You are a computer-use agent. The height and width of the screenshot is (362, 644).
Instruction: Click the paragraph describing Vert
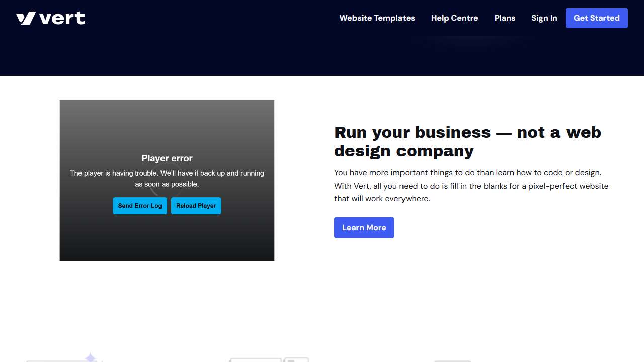471,186
